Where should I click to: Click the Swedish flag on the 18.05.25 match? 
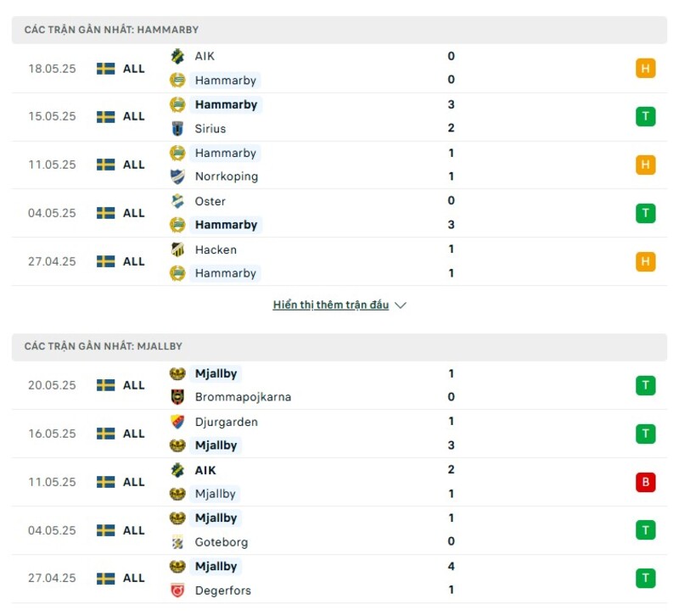pyautogui.click(x=106, y=68)
